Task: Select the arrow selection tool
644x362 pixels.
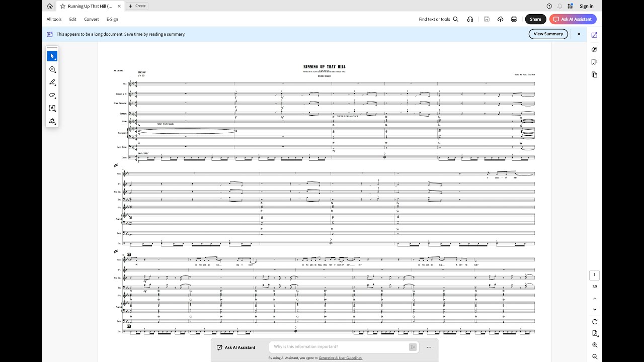Action: pyautogui.click(x=52, y=56)
